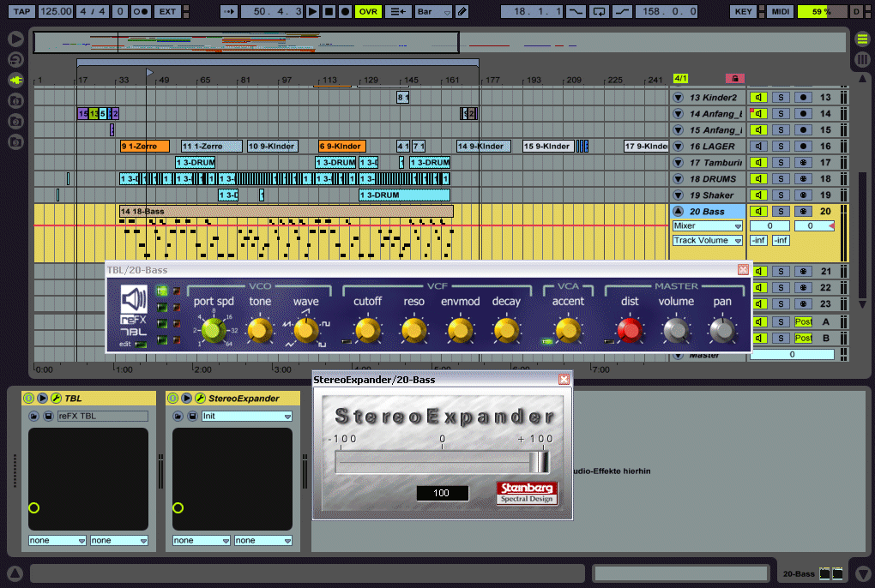Click the TAP tempo button
Screen dimensions: 875x588
point(21,11)
